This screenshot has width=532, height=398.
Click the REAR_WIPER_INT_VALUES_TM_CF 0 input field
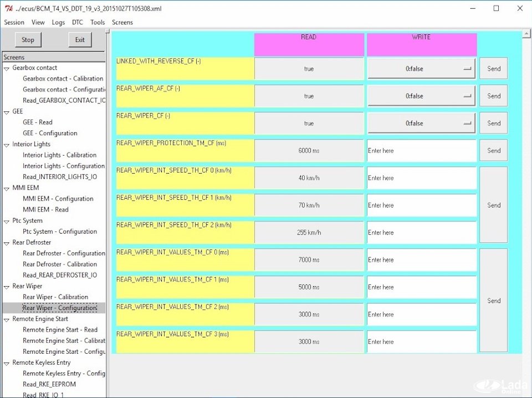[x=421, y=260]
